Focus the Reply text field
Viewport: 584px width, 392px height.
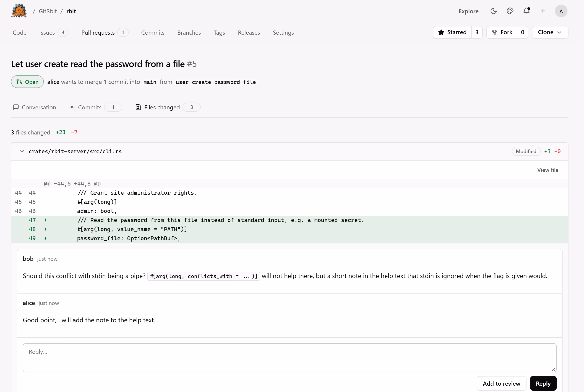click(x=289, y=358)
